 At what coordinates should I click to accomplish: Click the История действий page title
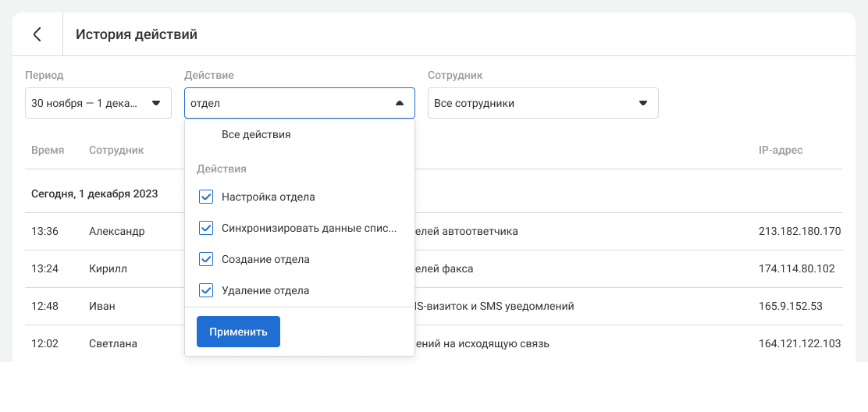tap(137, 34)
